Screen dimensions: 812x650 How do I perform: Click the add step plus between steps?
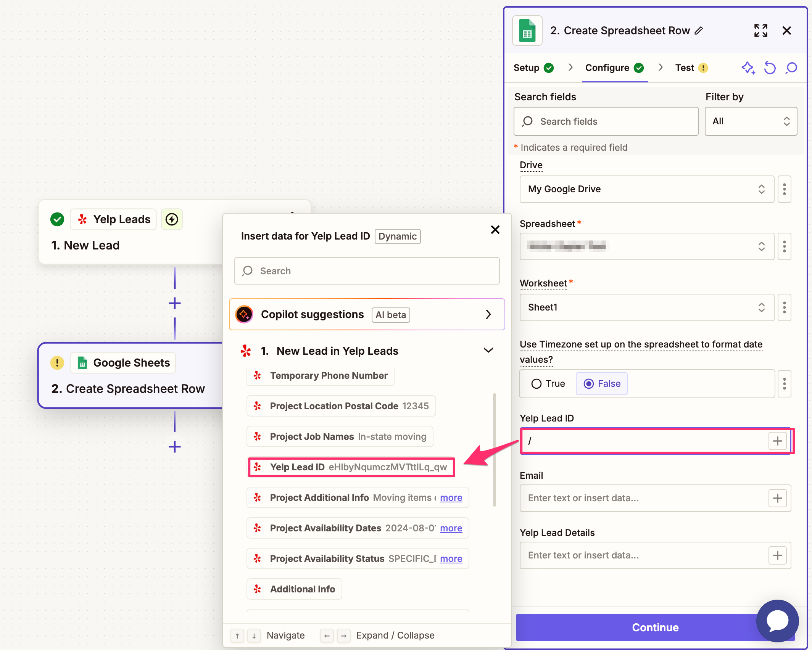point(175,304)
